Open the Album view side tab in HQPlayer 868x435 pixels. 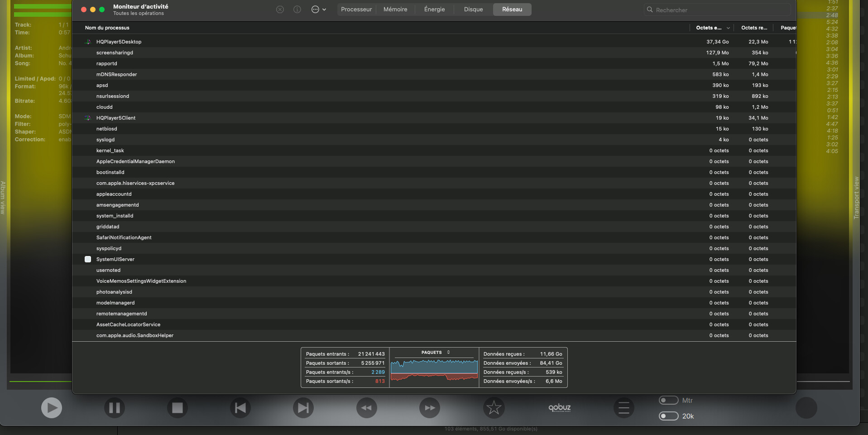click(x=3, y=198)
